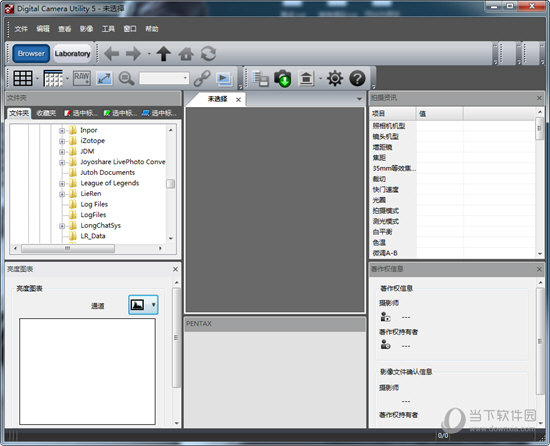550x446 pixels.
Task: Click the home folder icon
Action: click(x=186, y=54)
